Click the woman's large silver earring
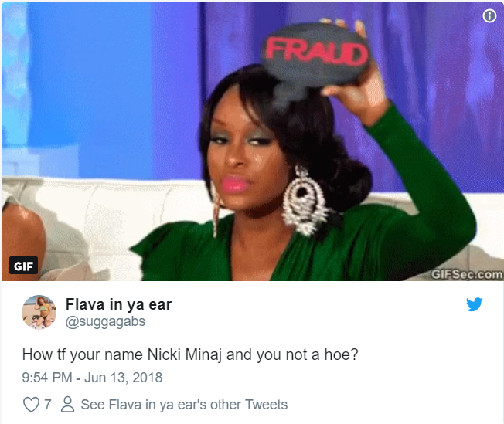504x424 pixels. [303, 201]
